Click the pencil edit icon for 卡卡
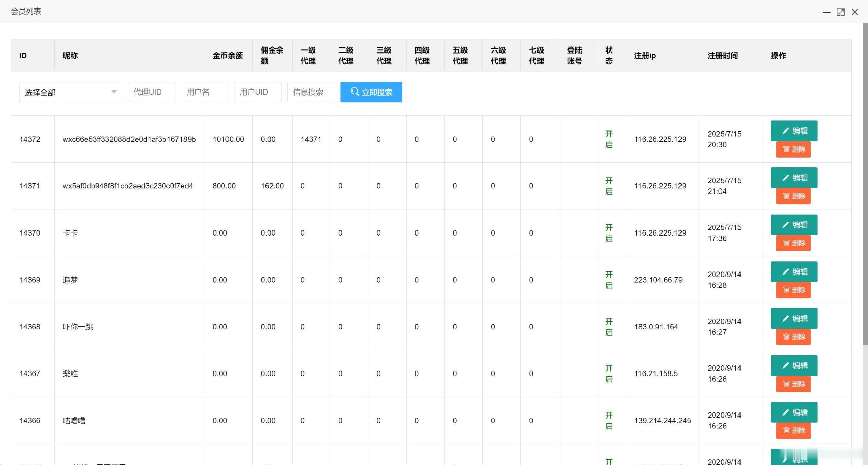868x465 pixels. 786,224
